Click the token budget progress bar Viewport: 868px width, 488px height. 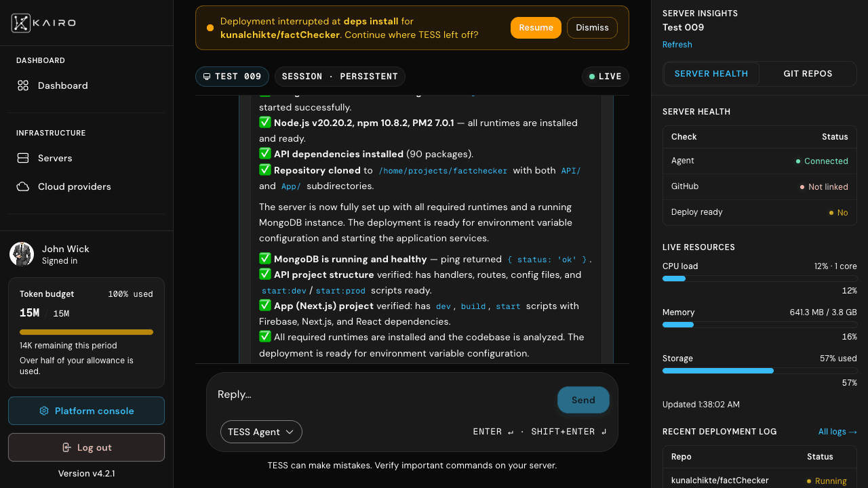tap(86, 332)
